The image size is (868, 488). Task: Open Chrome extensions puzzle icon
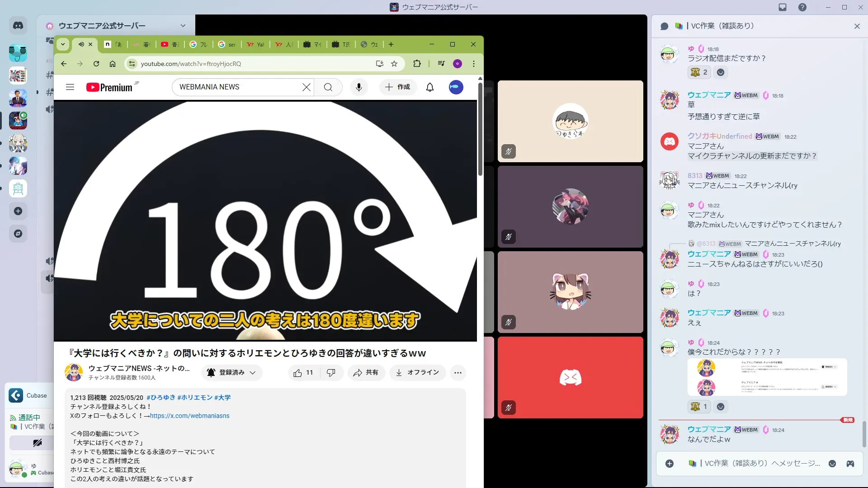click(x=417, y=64)
